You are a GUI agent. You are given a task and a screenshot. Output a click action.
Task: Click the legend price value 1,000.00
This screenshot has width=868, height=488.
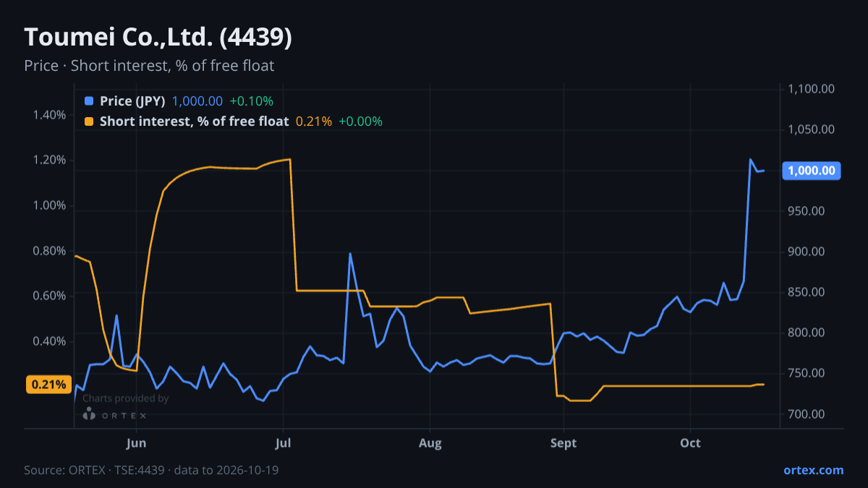click(x=197, y=101)
